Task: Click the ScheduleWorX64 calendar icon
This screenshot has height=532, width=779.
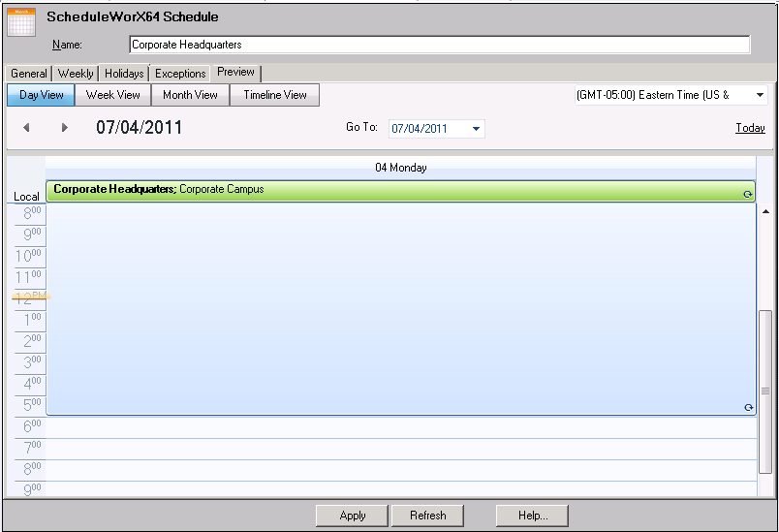Action: pyautogui.click(x=21, y=21)
